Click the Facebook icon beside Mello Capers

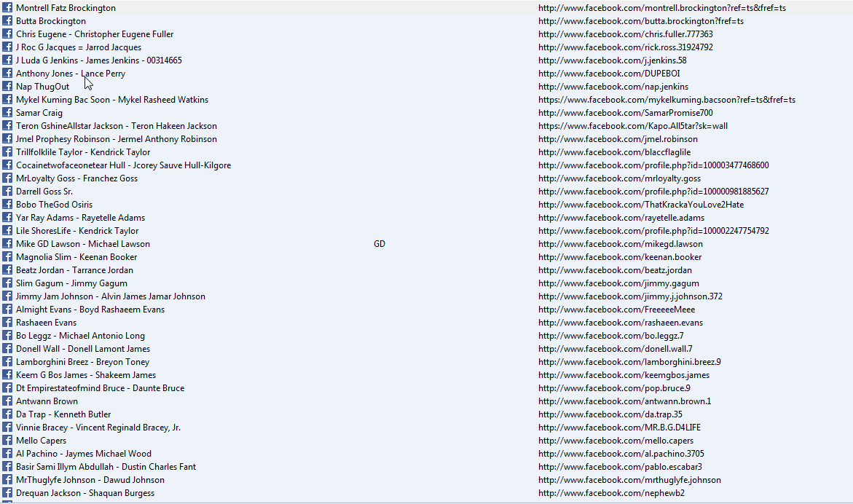click(x=7, y=441)
